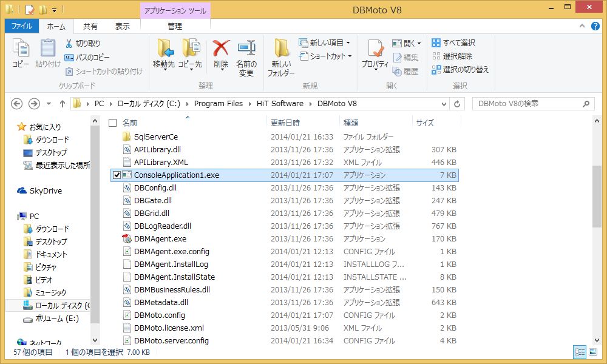Open the Manage (管理) tab
Image resolution: width=607 pixels, height=364 pixels.
click(175, 26)
